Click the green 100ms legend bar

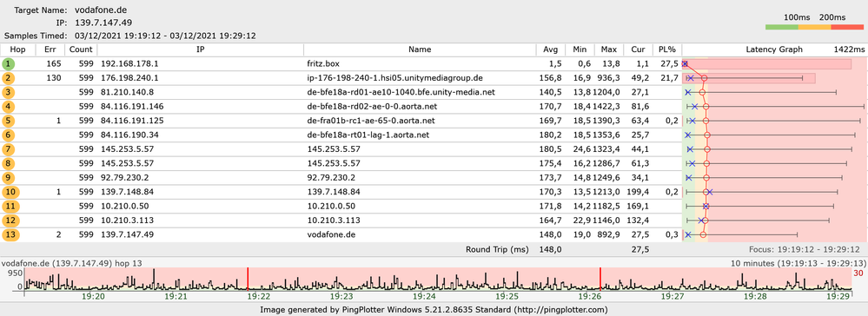coord(782,27)
